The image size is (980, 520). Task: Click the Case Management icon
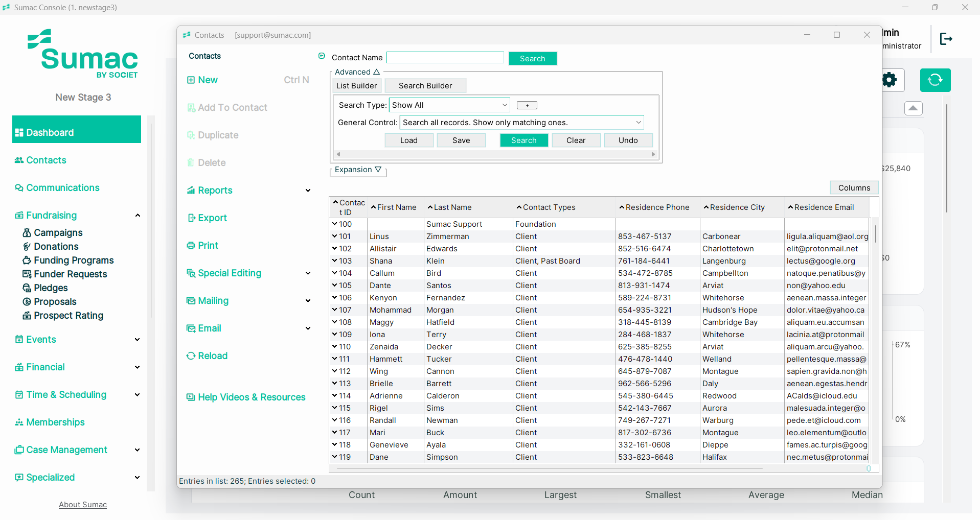pyautogui.click(x=19, y=450)
